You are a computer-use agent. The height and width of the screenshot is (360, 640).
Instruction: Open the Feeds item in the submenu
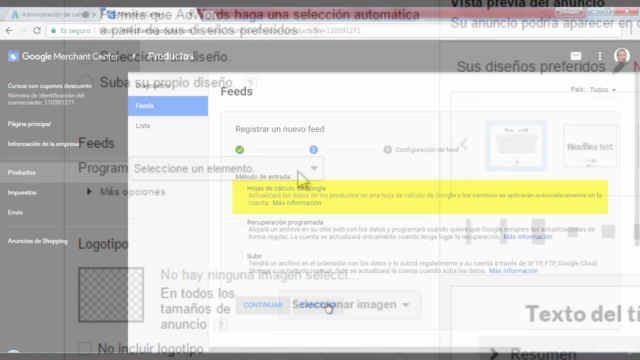(x=168, y=106)
